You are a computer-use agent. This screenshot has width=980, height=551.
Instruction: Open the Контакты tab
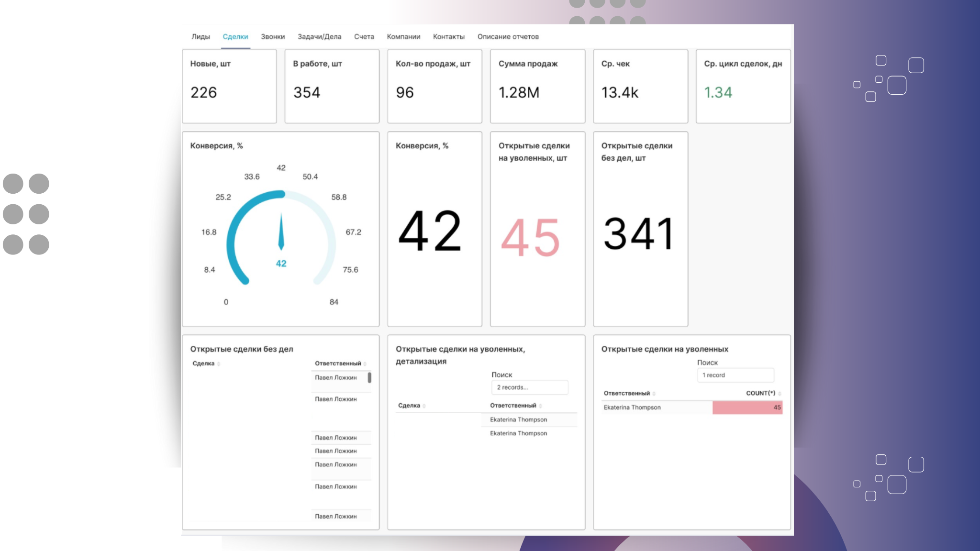[448, 37]
